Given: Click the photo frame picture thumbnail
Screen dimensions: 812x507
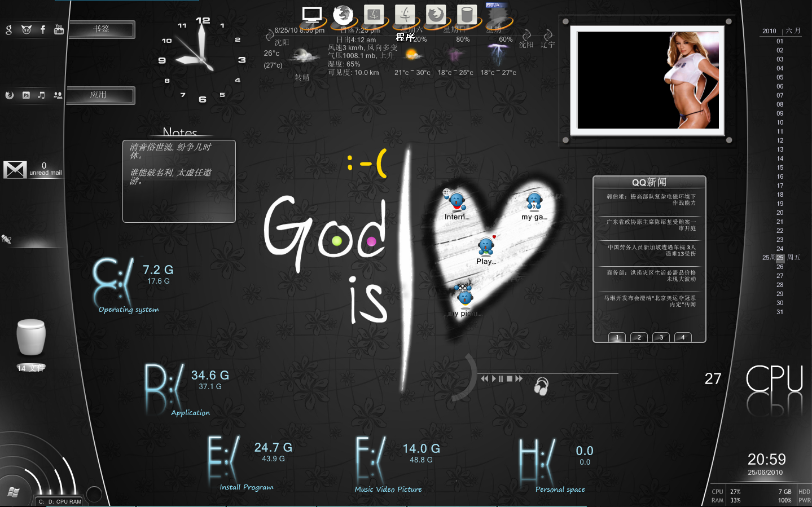Looking at the screenshot, I should pyautogui.click(x=648, y=80).
